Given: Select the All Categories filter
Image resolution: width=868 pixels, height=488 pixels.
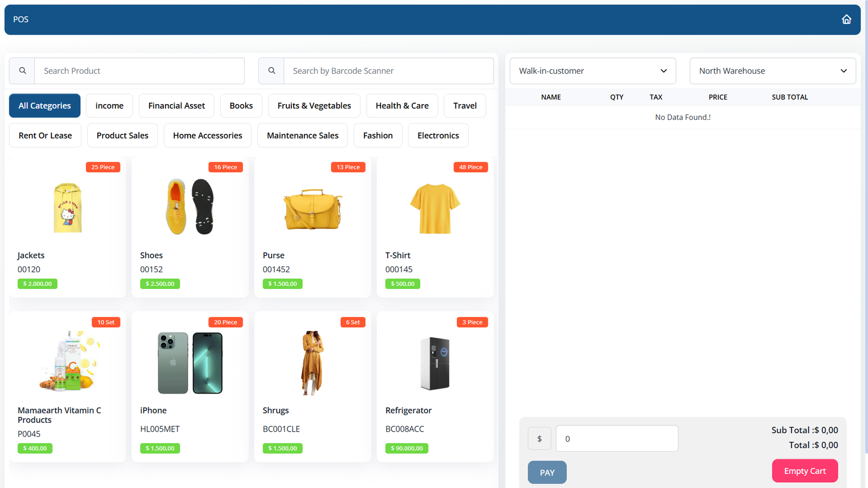Looking at the screenshot, I should (44, 106).
